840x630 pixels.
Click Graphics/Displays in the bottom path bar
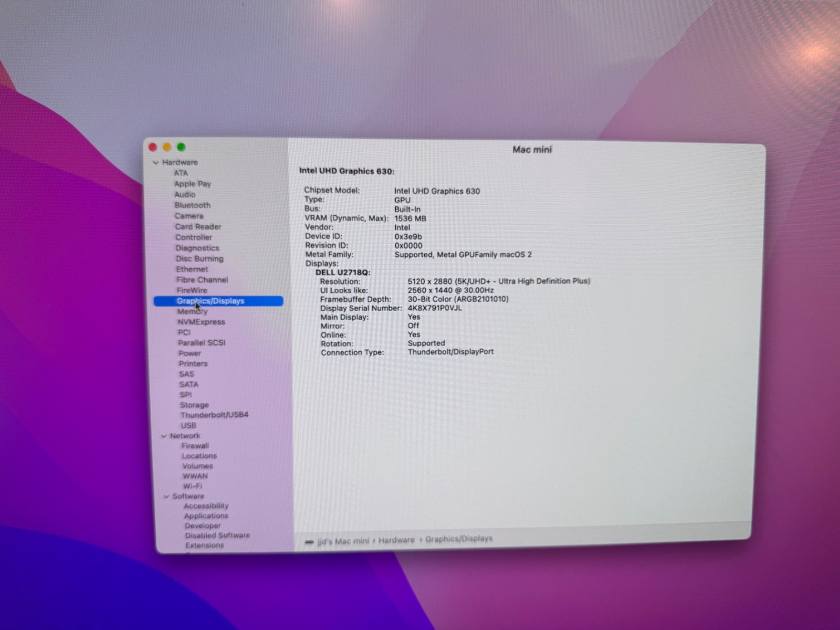(x=458, y=539)
